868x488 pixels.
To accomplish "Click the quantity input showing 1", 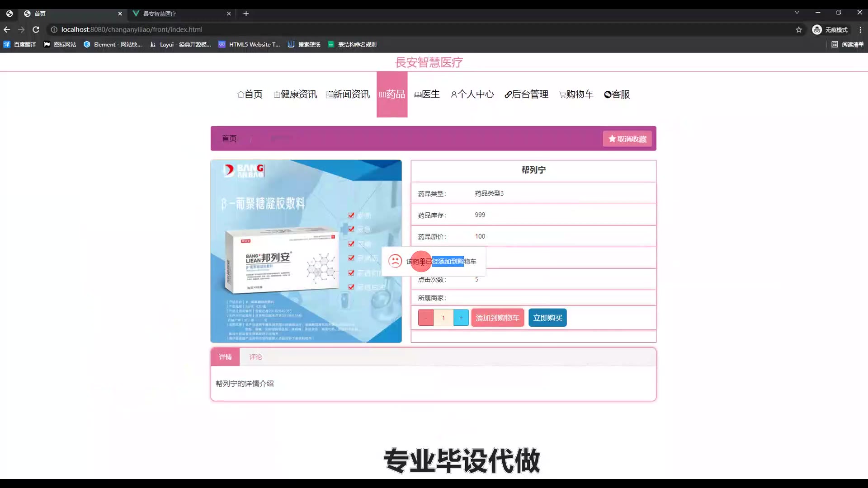I will point(443,318).
